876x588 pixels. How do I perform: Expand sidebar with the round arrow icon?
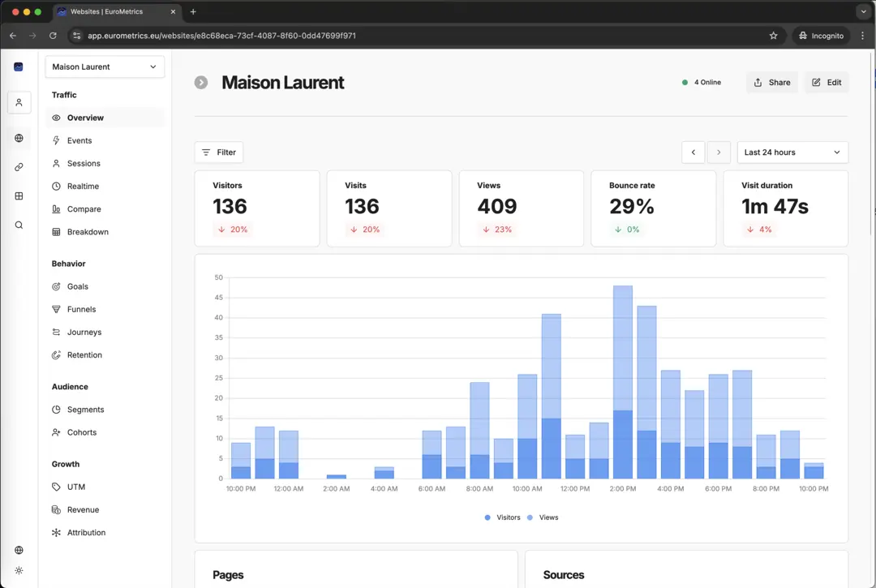point(201,83)
